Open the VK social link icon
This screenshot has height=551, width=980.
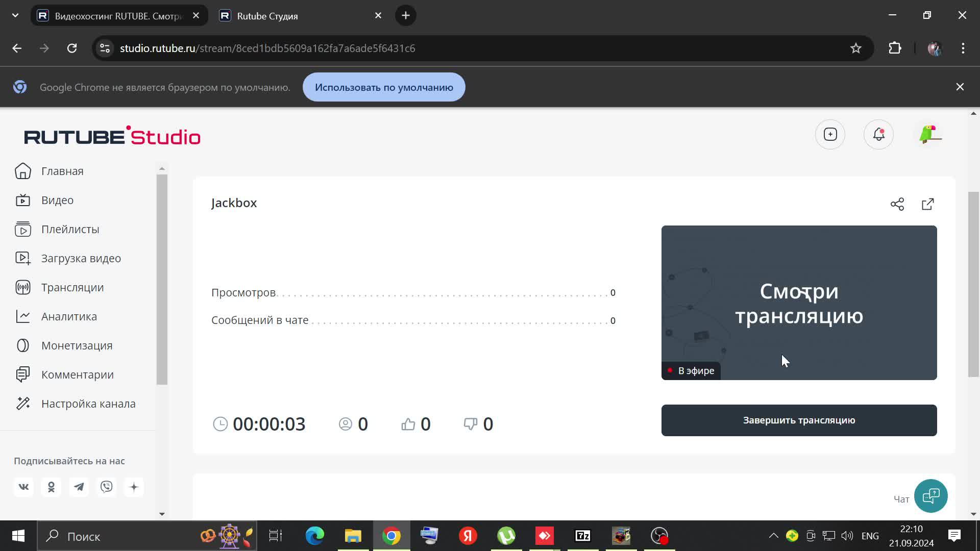[x=24, y=487]
